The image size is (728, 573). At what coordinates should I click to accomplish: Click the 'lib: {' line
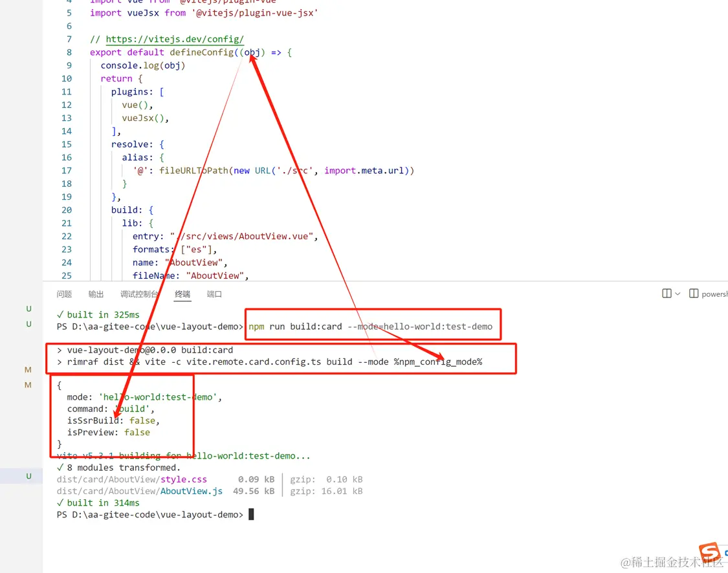tap(137, 223)
